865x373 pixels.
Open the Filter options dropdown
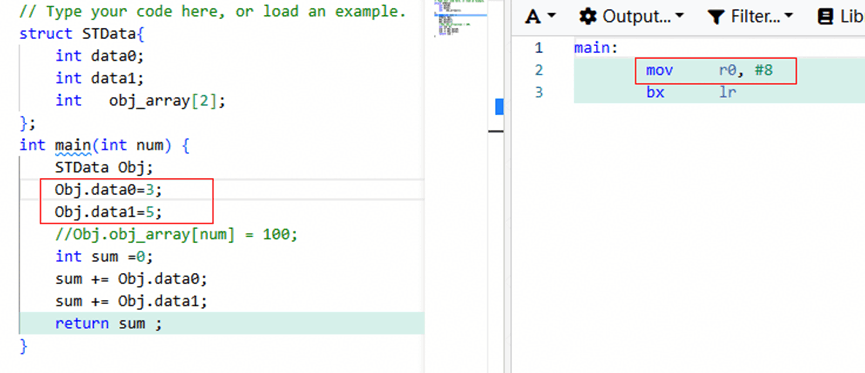(750, 17)
